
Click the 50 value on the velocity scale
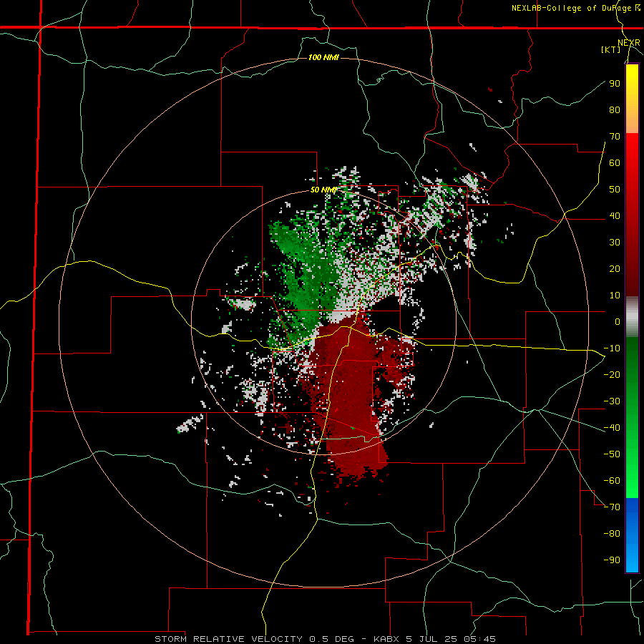(615, 190)
